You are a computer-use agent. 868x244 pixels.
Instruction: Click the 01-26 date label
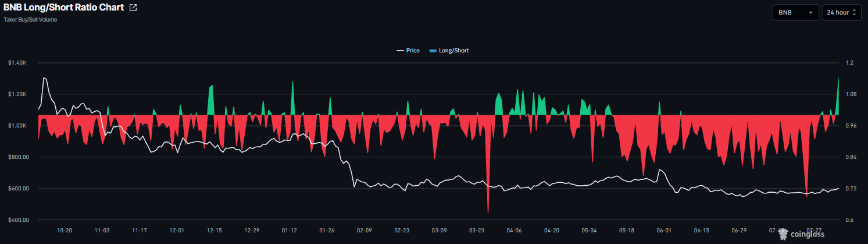(327, 231)
